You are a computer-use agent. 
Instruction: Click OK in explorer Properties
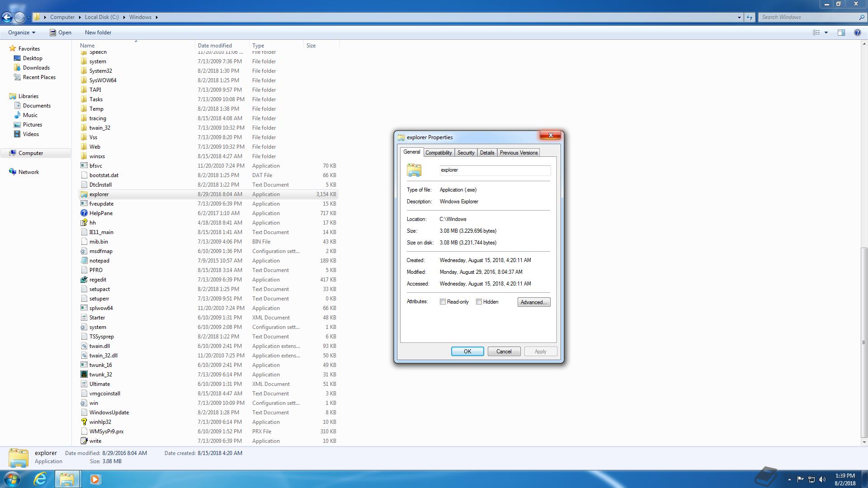[x=467, y=352]
